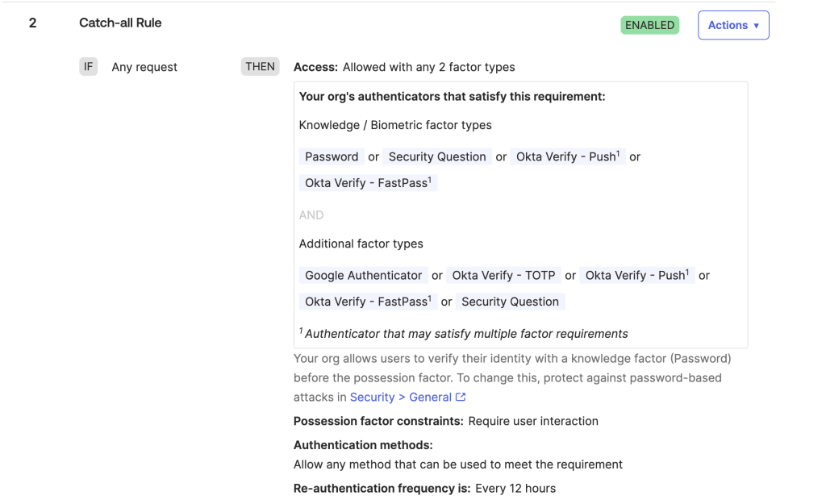Click Security Question under Knowledge / Biometric types

click(436, 156)
